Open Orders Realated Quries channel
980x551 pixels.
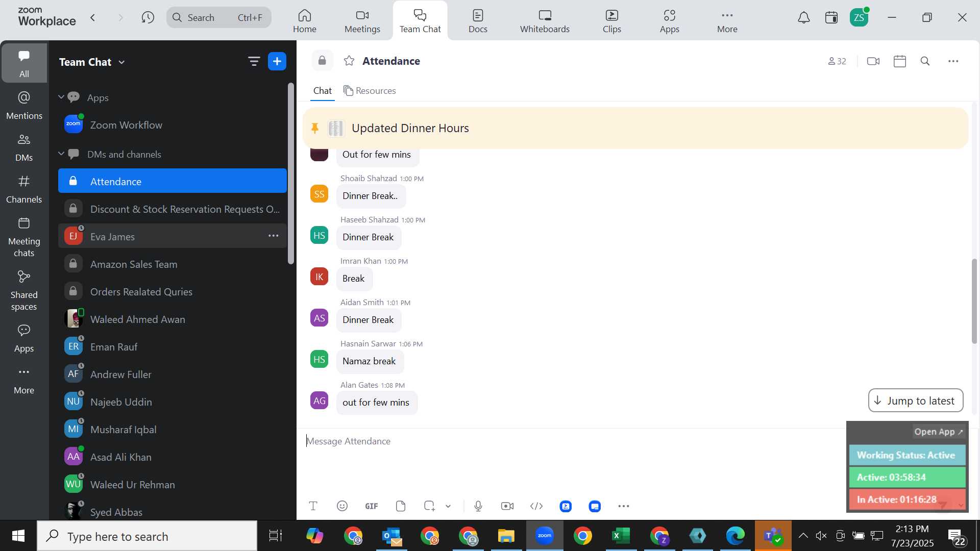(173, 292)
